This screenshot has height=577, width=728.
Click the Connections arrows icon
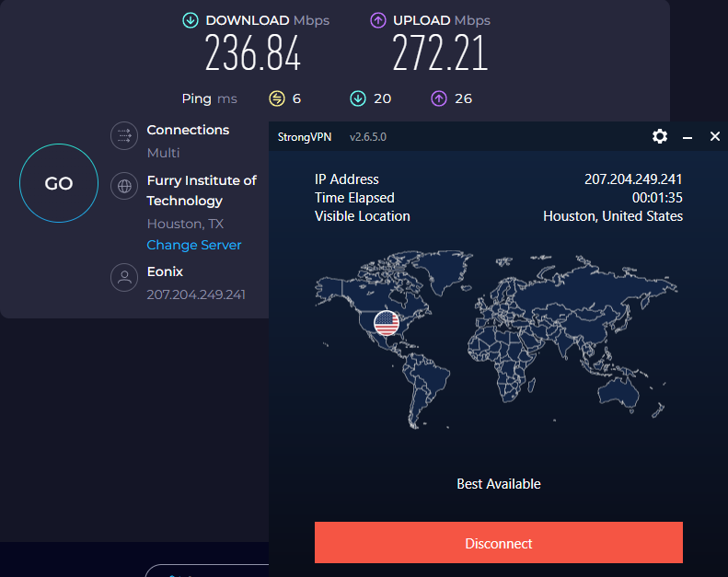(x=124, y=135)
